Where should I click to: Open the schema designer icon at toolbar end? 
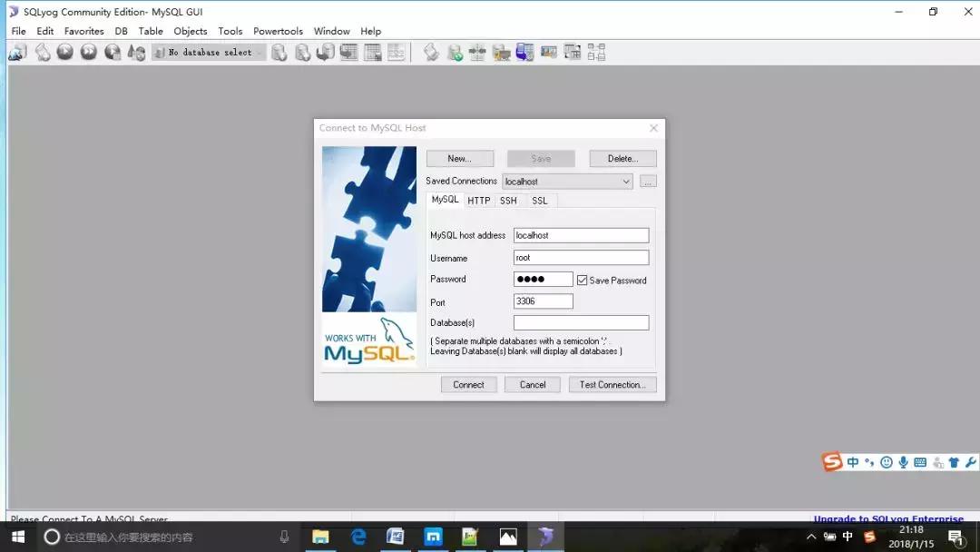(x=596, y=53)
